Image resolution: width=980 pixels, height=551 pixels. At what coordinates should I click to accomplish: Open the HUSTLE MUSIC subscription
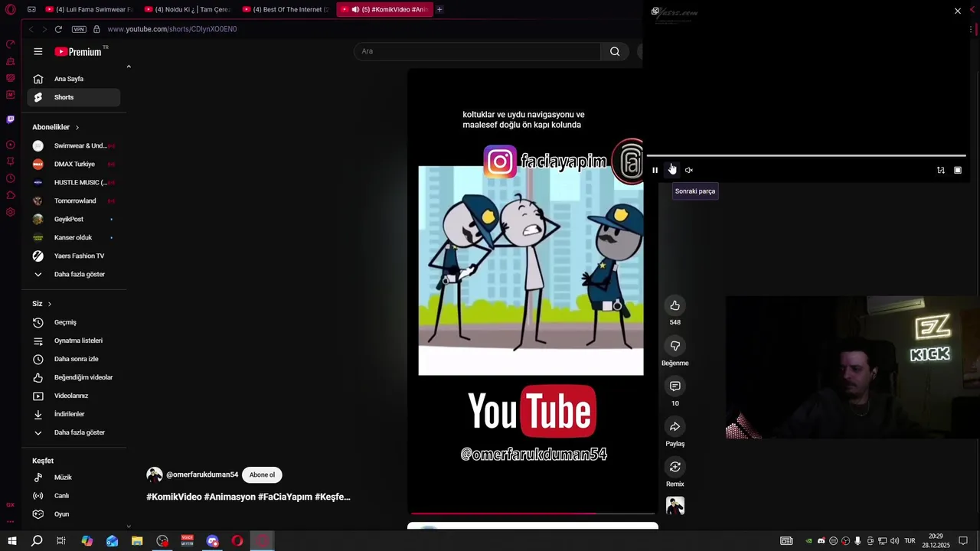(73, 182)
